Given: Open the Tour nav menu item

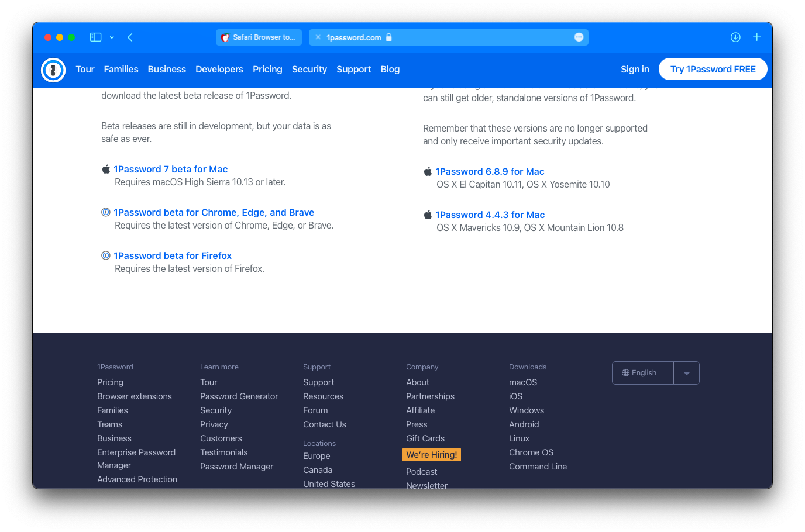Looking at the screenshot, I should (x=85, y=70).
